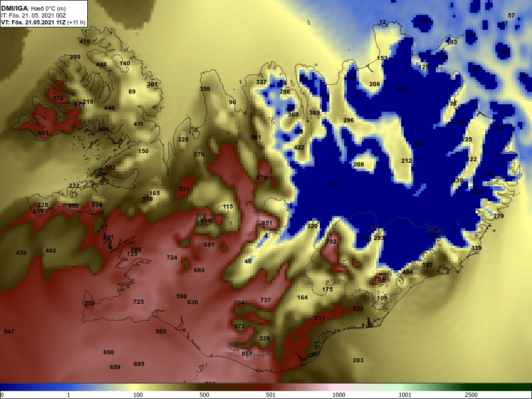The height and width of the screenshot is (399, 532).
Task: Click the map value 140
Action: click(x=125, y=63)
